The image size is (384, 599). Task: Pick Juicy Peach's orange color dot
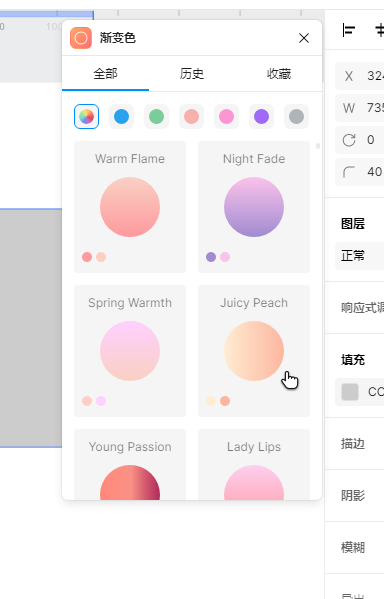pyautogui.click(x=225, y=401)
